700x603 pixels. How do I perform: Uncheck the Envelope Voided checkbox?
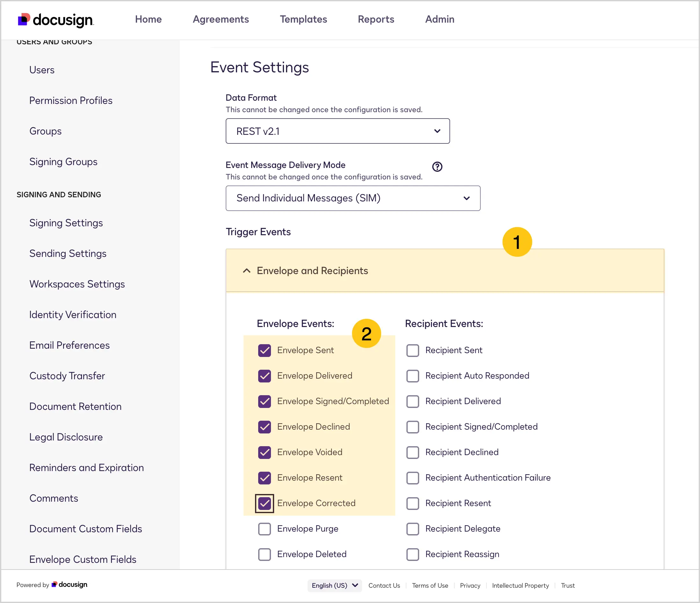coord(265,452)
